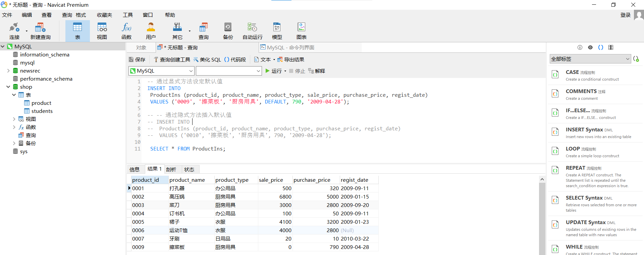
Task: Click the 其它 others toolbar icon
Action: [177, 31]
